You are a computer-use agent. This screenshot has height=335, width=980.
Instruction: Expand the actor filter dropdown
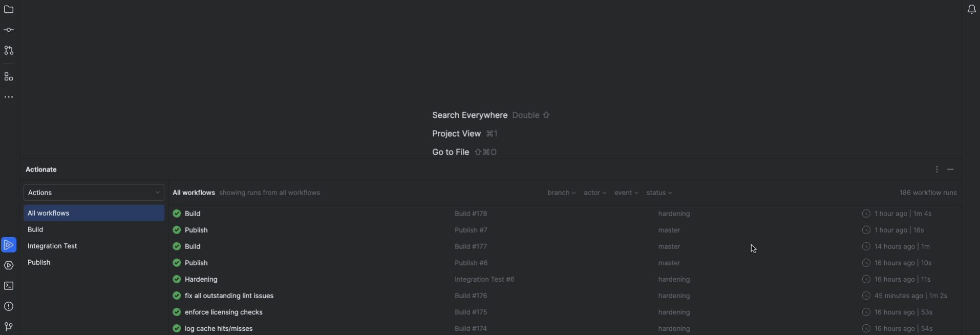(595, 193)
